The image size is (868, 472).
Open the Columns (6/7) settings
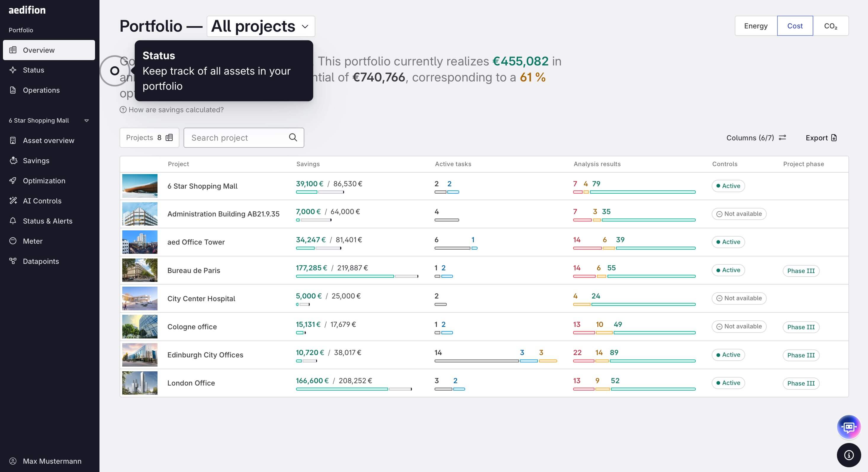tap(756, 138)
